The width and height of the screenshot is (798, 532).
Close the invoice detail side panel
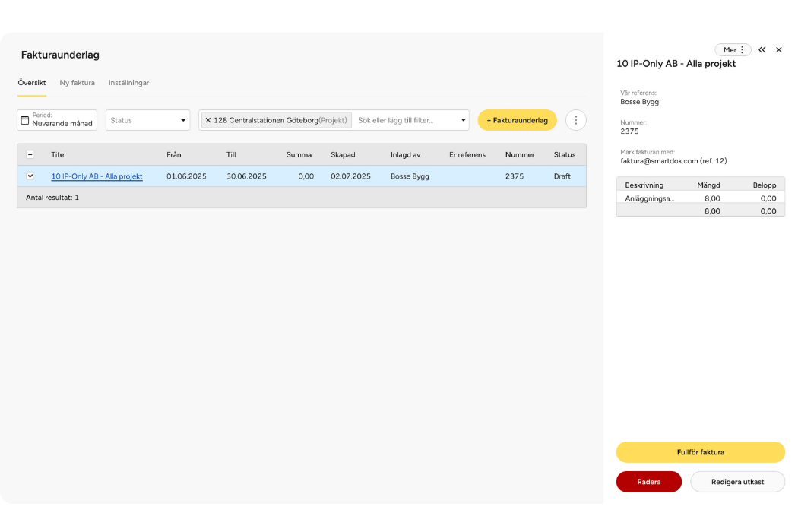pyautogui.click(x=779, y=50)
